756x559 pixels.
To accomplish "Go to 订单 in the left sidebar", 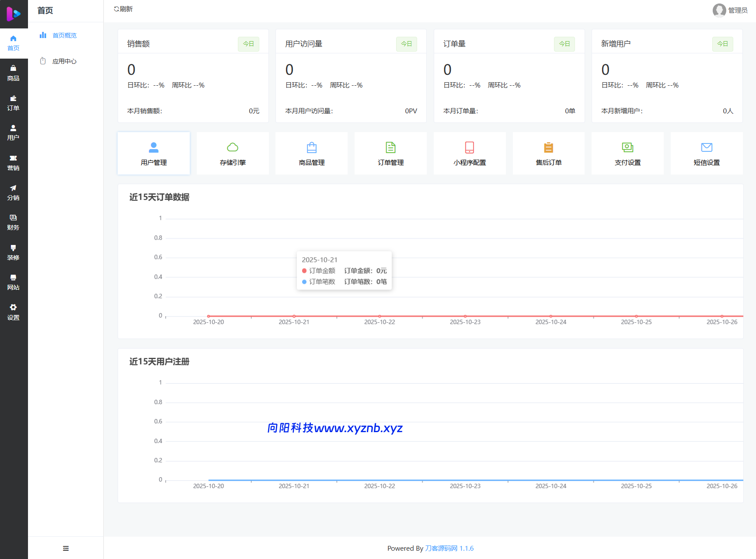I will [x=14, y=103].
